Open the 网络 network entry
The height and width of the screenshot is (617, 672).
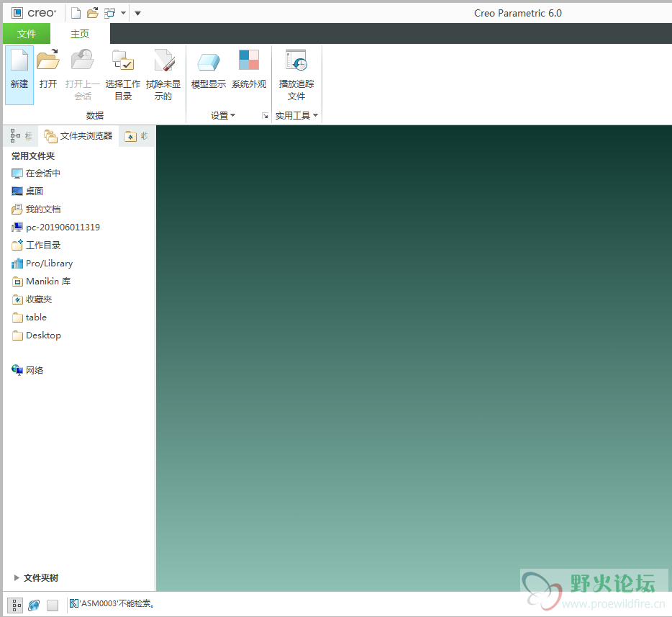click(27, 370)
